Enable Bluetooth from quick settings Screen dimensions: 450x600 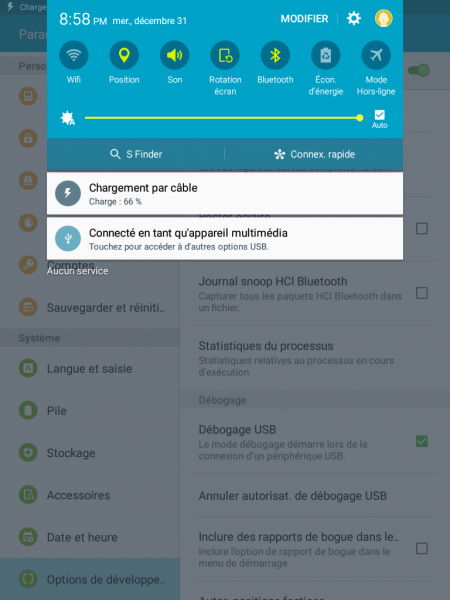(275, 55)
